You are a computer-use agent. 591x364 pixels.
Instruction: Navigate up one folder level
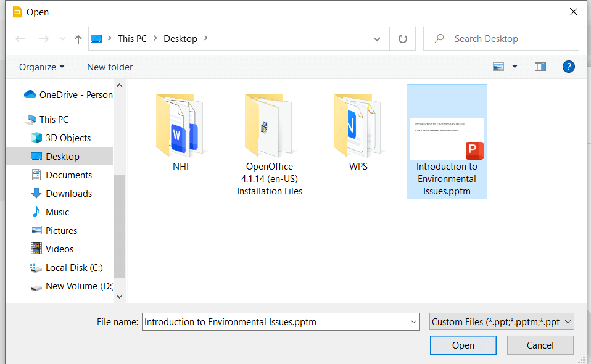[x=76, y=38]
